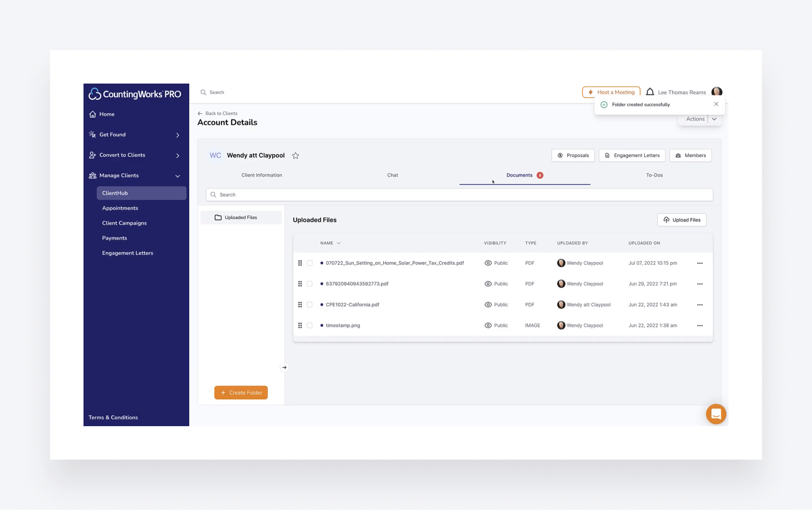Open the Actions dropdown
812x516 pixels.
[x=714, y=119]
